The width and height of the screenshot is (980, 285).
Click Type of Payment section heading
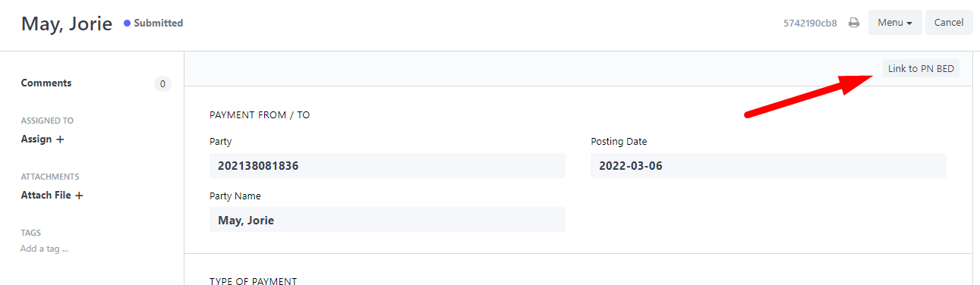tap(253, 281)
